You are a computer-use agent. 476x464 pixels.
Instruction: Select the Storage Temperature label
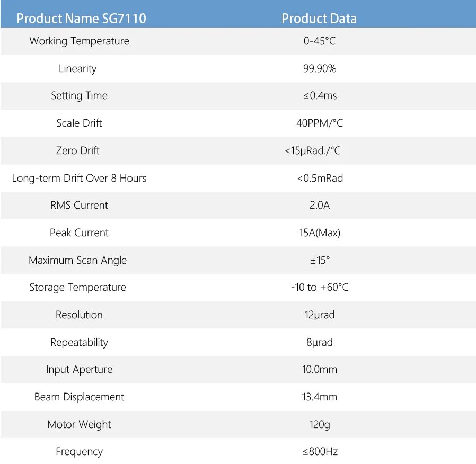pyautogui.click(x=78, y=288)
